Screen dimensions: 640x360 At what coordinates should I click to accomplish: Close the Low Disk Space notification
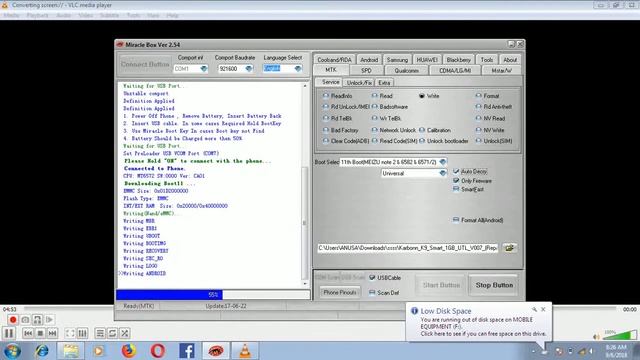(x=543, y=309)
